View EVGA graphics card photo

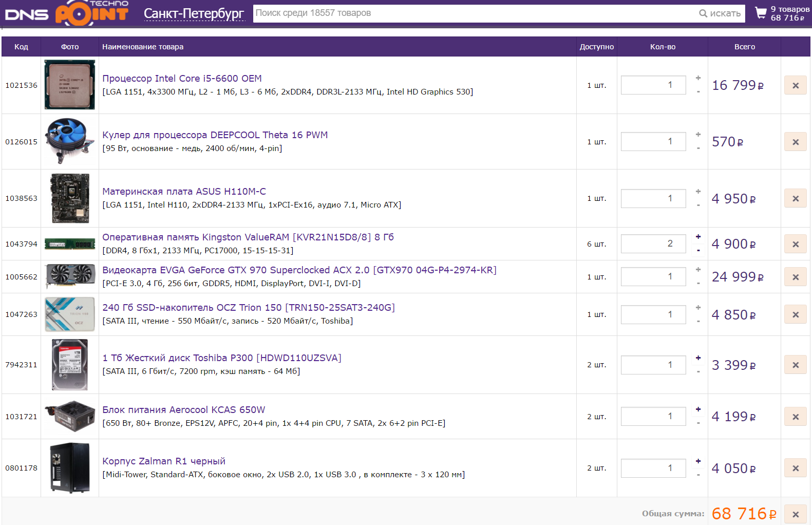70,276
